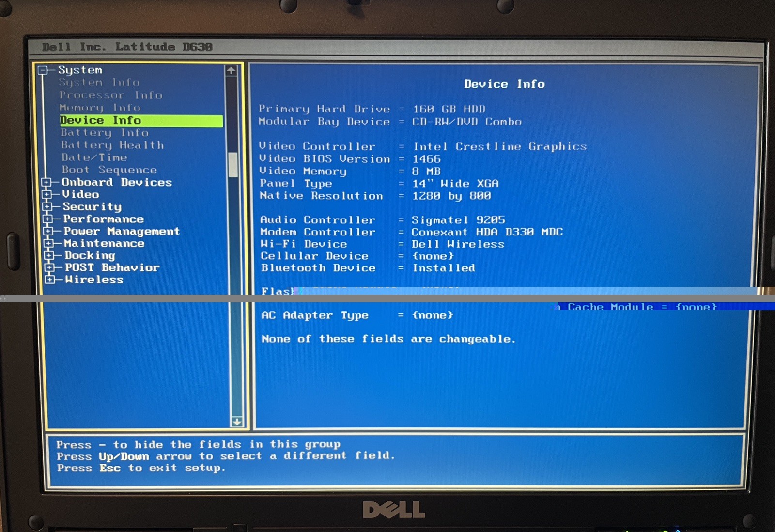
Task: Open Memory Info entry
Action: click(x=100, y=108)
